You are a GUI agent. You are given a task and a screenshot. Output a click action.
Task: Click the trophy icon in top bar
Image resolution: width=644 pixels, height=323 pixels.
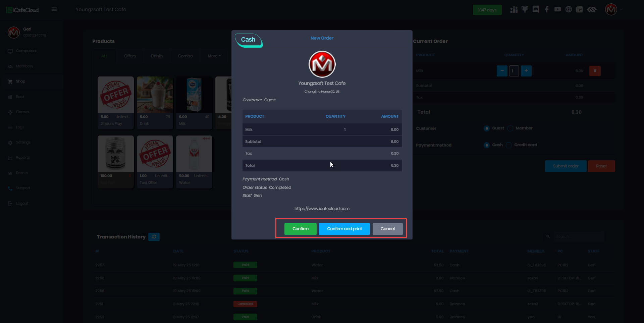click(525, 9)
